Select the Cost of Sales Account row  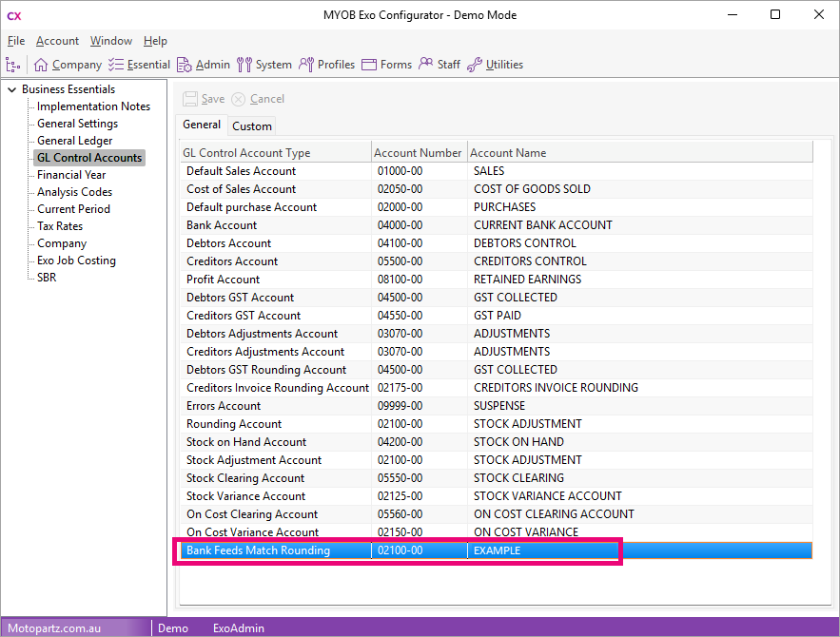[496, 189]
